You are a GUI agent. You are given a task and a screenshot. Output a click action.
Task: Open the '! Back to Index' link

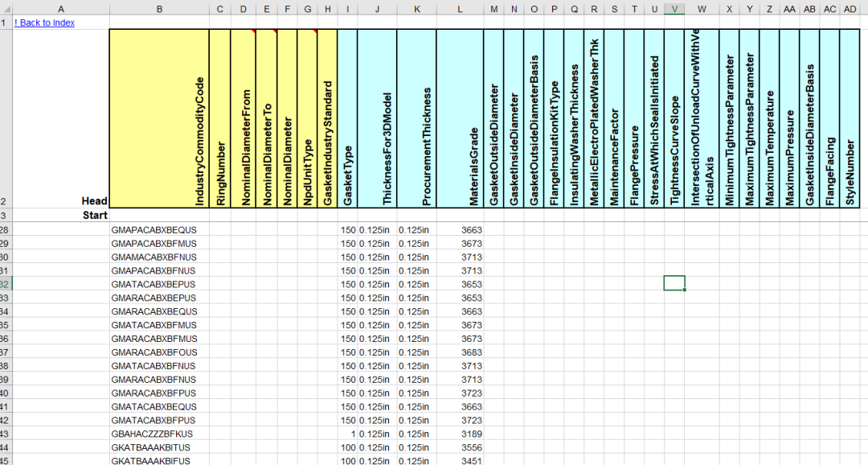(x=44, y=23)
